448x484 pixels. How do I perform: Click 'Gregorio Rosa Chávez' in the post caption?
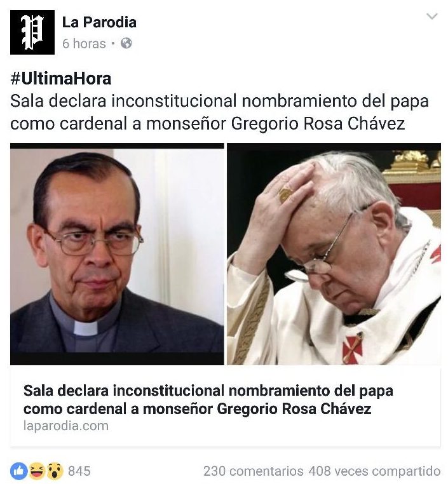click(318, 124)
